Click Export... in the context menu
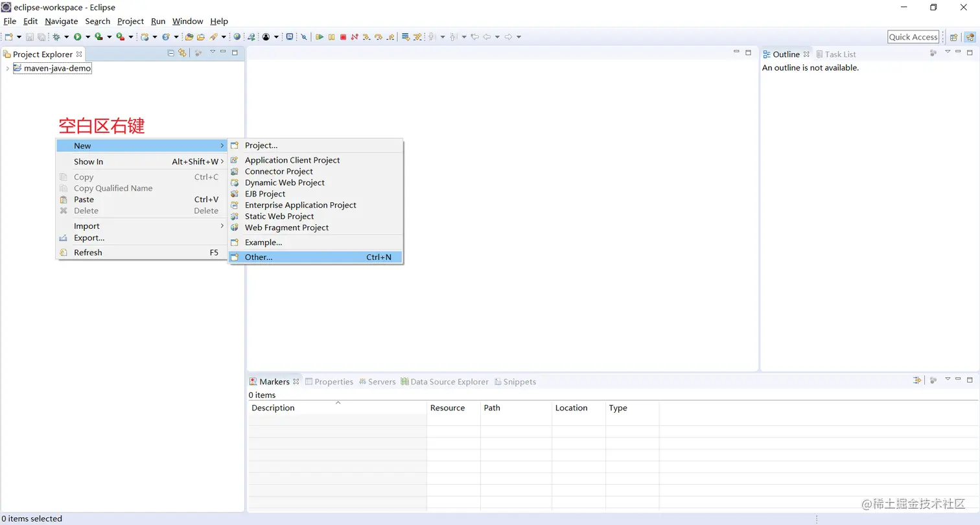 click(141, 238)
